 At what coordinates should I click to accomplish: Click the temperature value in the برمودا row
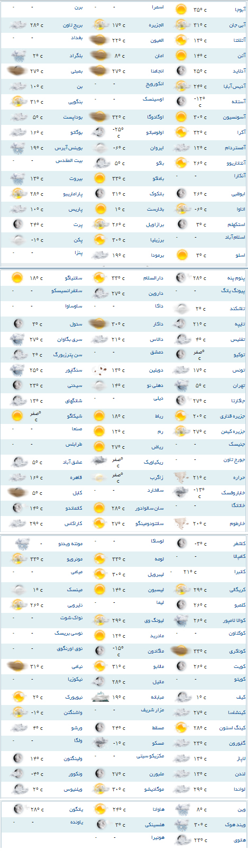tap(119, 255)
